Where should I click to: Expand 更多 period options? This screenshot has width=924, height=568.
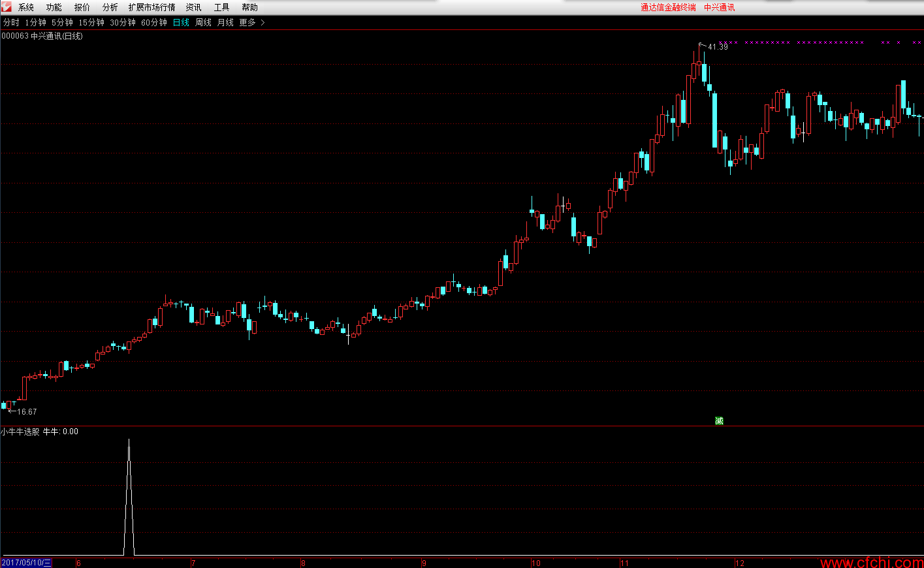click(x=252, y=22)
